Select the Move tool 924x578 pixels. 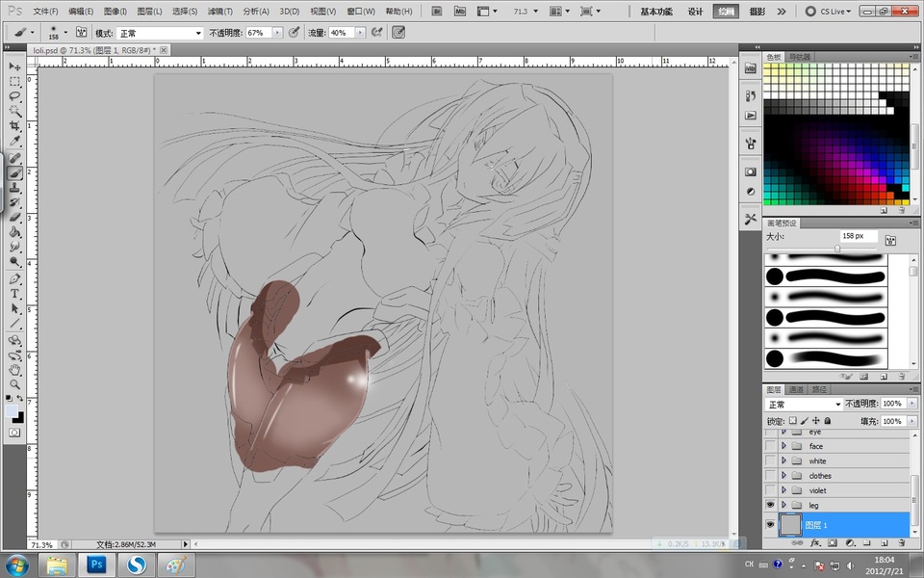point(15,66)
